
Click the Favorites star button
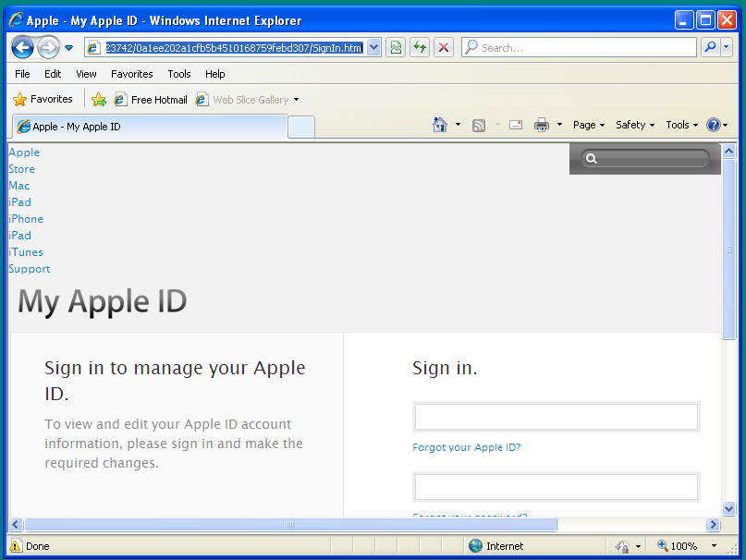click(43, 99)
